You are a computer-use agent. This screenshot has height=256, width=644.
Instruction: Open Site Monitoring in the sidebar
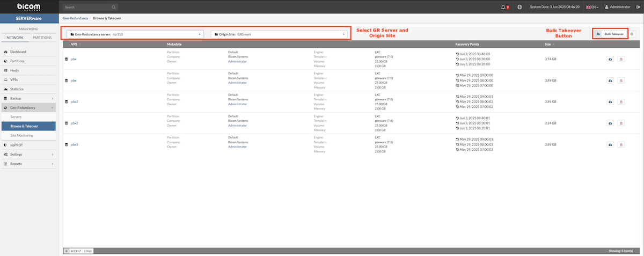click(x=21, y=135)
